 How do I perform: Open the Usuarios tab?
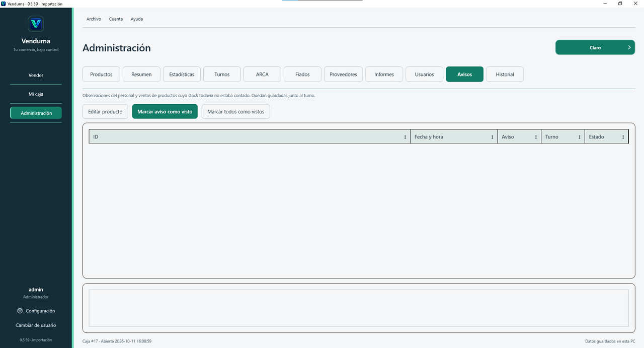click(x=424, y=74)
